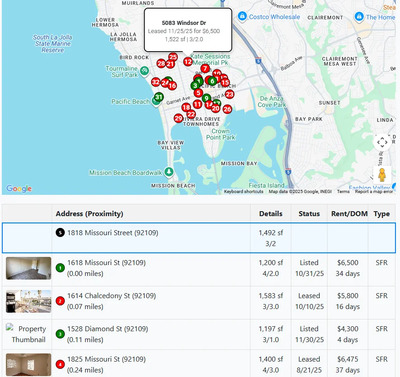Click green marker 3 in table
This screenshot has width=400, height=377.
point(60,334)
